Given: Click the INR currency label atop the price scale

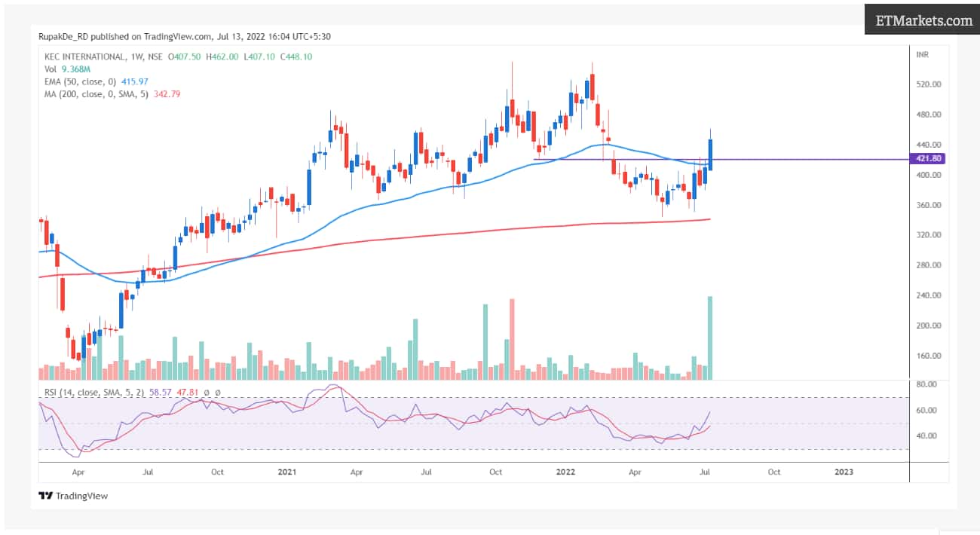Looking at the screenshot, I should tap(923, 54).
